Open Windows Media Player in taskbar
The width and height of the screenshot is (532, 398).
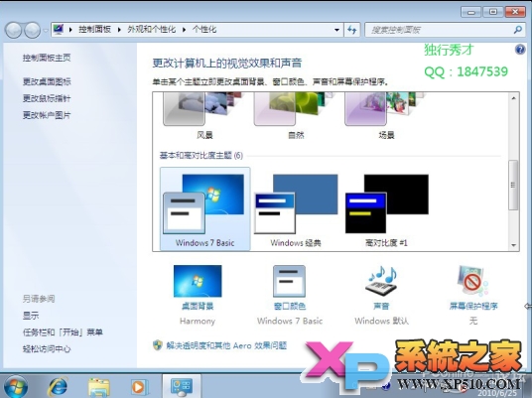point(138,386)
